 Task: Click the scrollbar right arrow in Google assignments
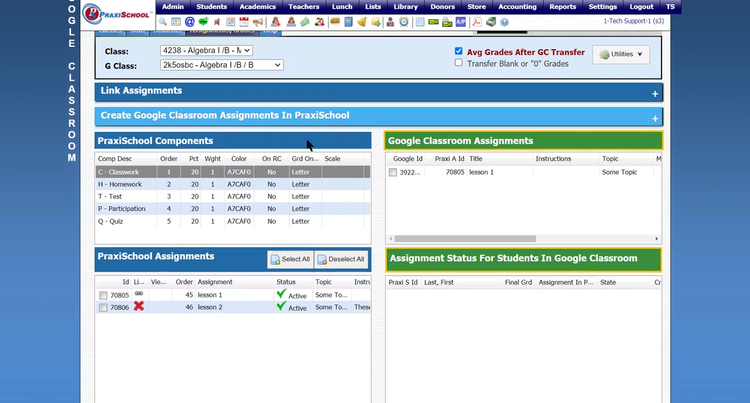tap(656, 239)
